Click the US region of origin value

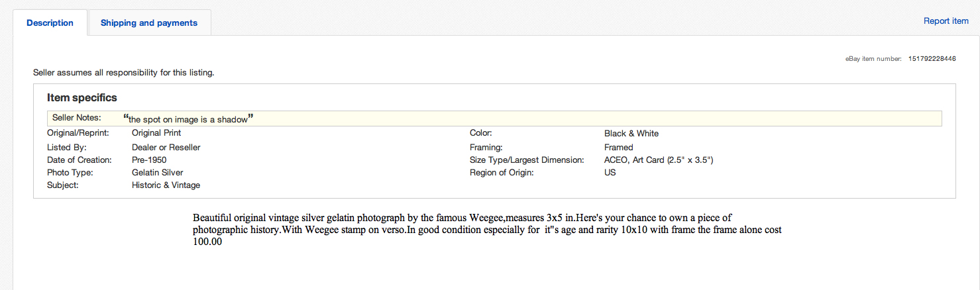610,173
